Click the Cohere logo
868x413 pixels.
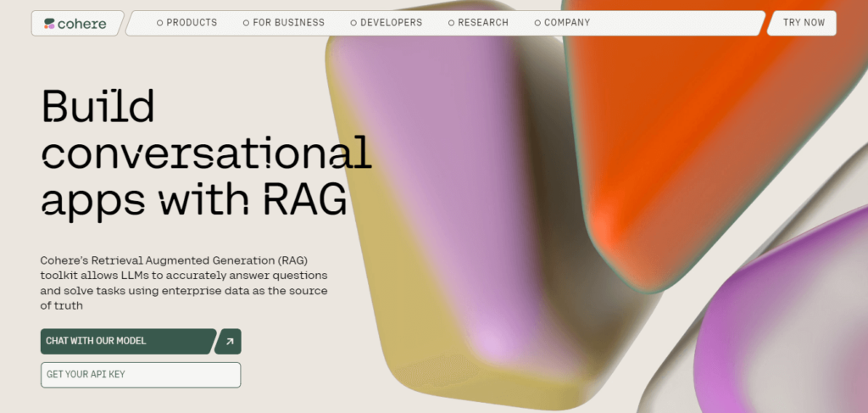tap(75, 23)
